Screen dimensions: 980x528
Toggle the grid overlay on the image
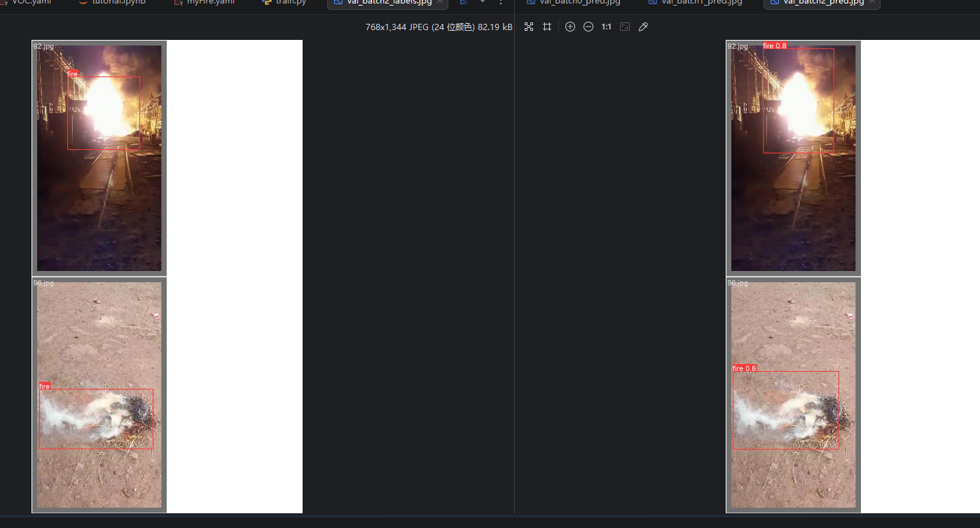click(547, 27)
